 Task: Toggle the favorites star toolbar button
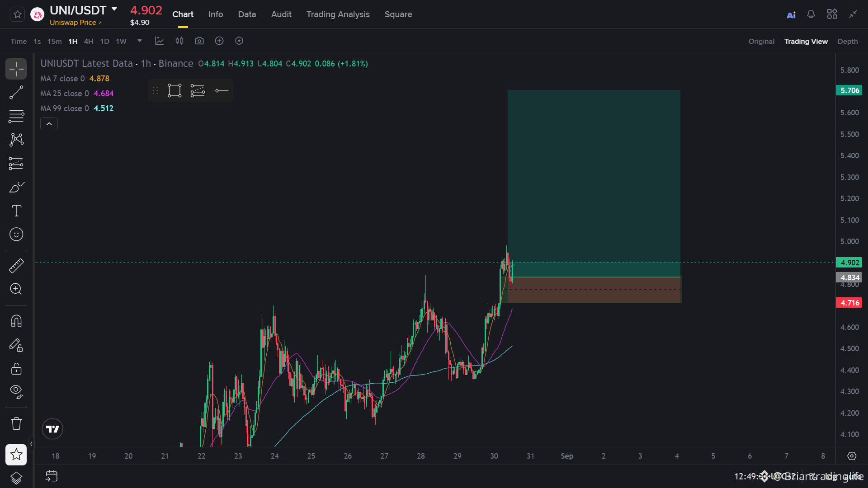click(16, 455)
